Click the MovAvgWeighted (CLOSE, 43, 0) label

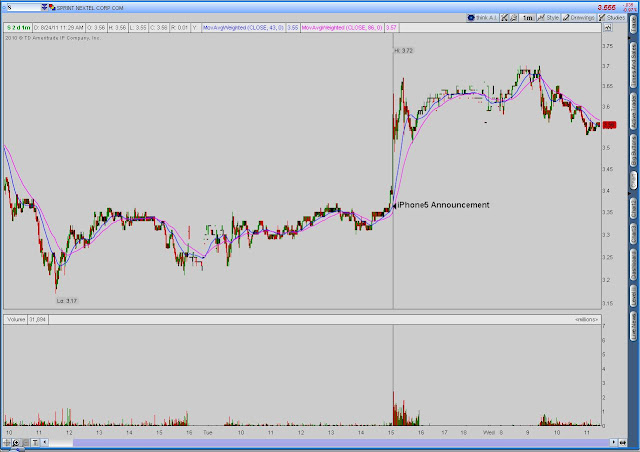(x=243, y=28)
